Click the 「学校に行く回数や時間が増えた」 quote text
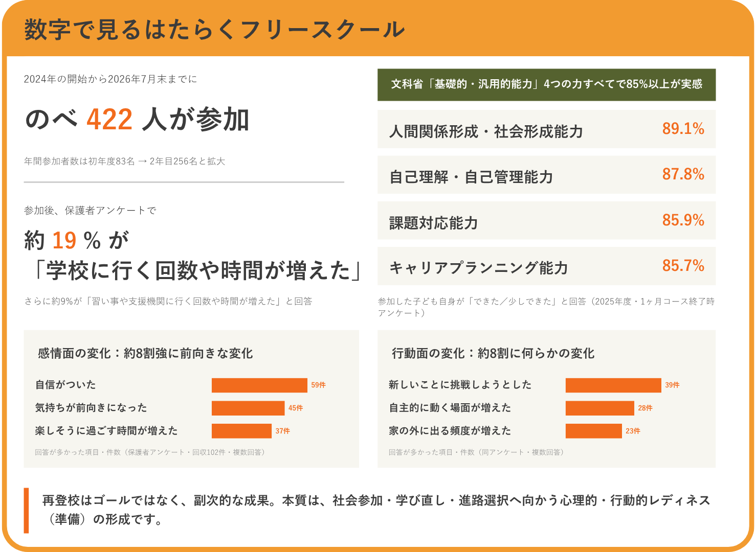Image resolution: width=756 pixels, height=552 pixels. (x=194, y=271)
